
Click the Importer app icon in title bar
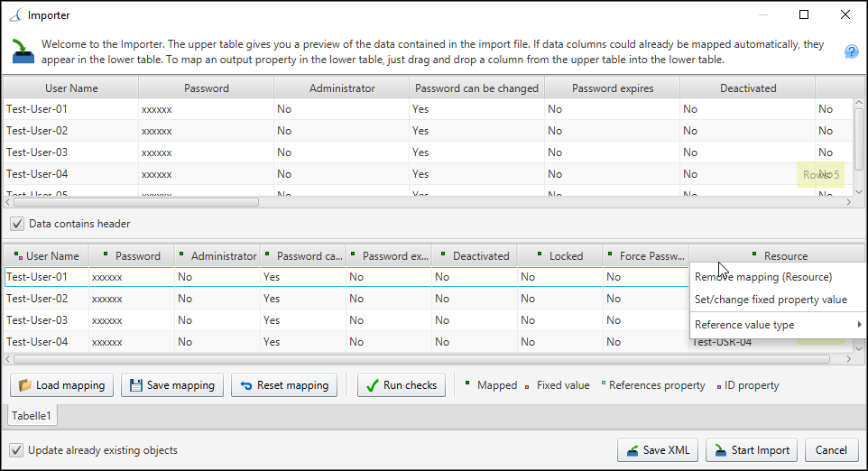click(x=15, y=15)
